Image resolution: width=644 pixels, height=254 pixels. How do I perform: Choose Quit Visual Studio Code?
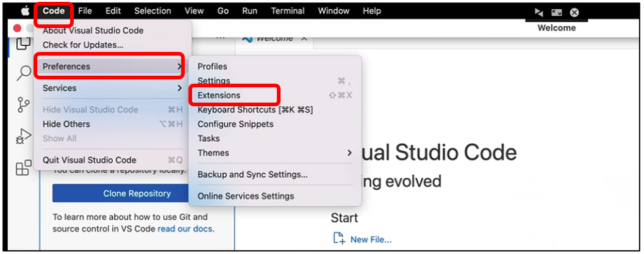pyautogui.click(x=113, y=160)
